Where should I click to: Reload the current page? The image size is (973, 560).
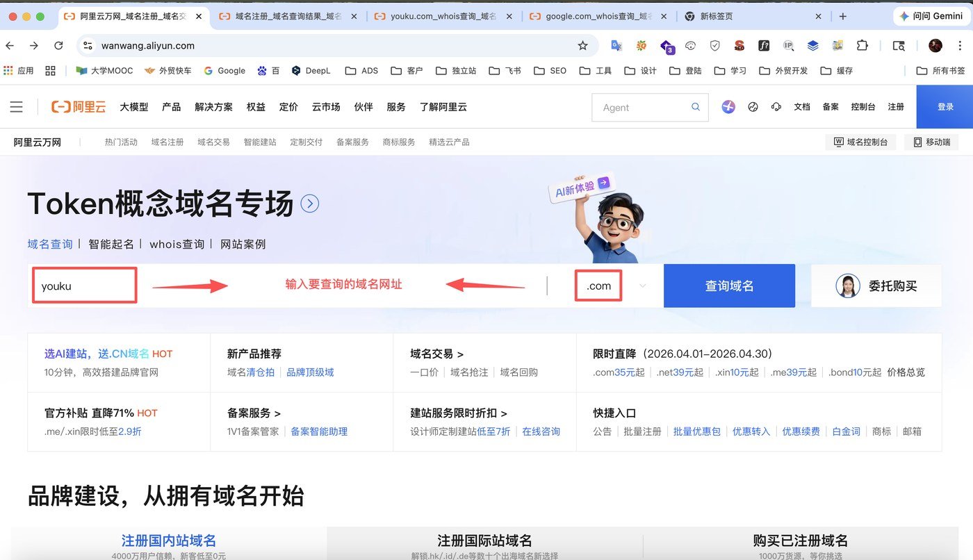tap(58, 46)
